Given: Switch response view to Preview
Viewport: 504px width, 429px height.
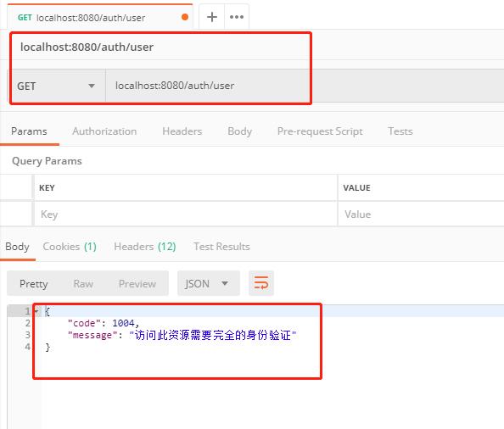Looking at the screenshot, I should click(137, 283).
